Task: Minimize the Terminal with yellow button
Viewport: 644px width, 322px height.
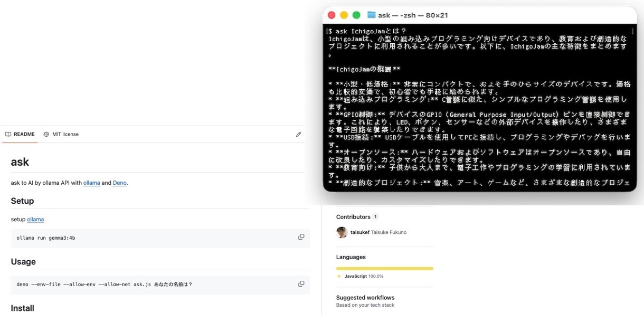Action: click(344, 15)
